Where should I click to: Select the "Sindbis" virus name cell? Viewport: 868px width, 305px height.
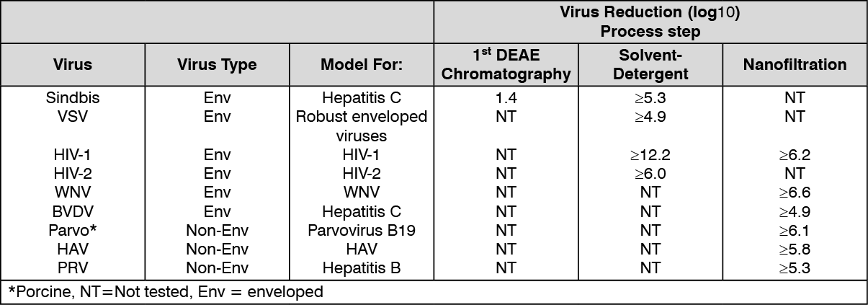(x=73, y=98)
